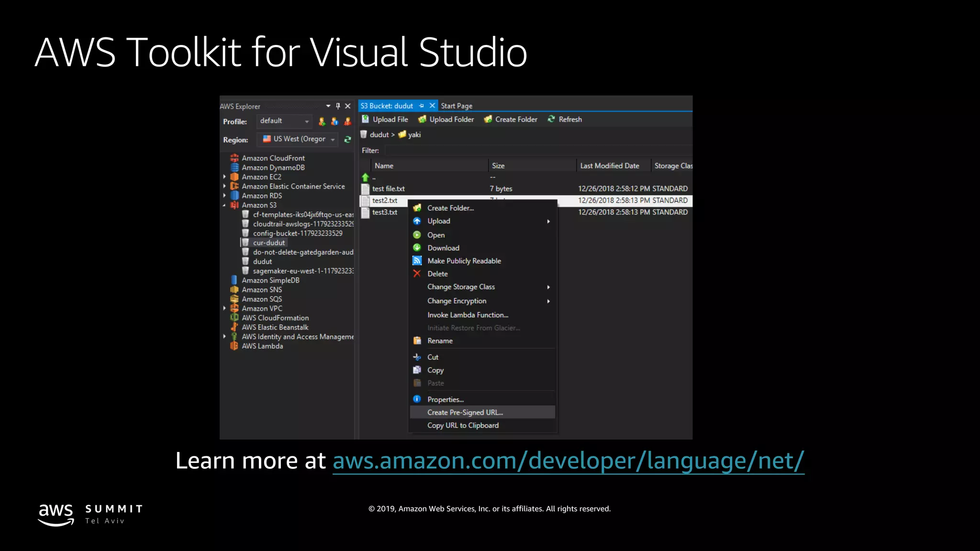Click the dudut bucket icon in breadcrumb
Image resolution: width=980 pixels, height=551 pixels.
click(364, 134)
